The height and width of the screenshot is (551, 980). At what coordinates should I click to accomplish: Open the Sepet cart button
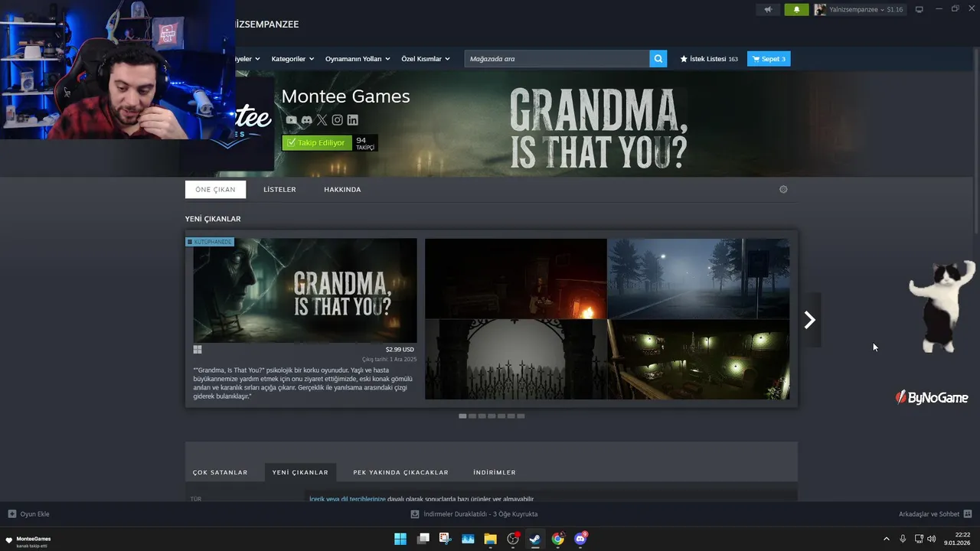tap(769, 59)
